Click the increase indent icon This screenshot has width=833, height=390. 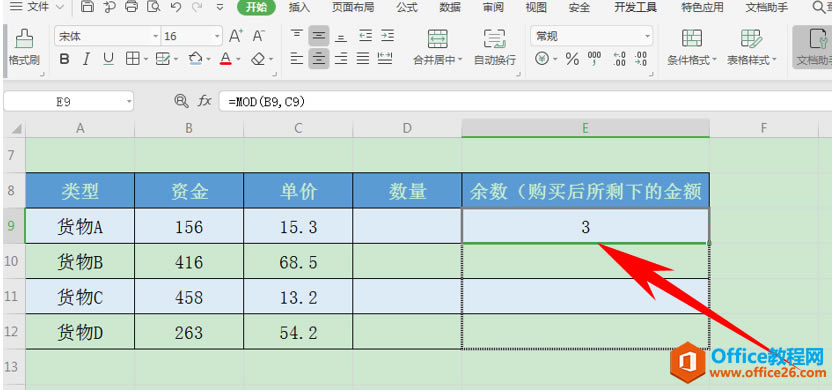point(388,36)
